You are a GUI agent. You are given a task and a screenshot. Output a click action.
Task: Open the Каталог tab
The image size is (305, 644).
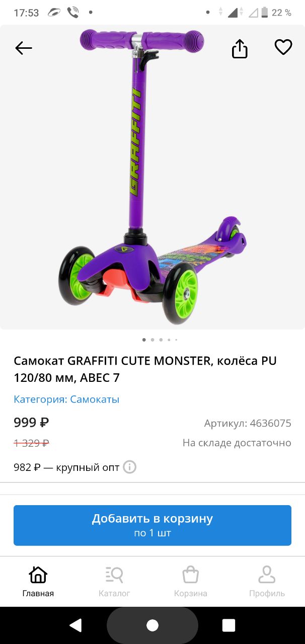point(114,581)
